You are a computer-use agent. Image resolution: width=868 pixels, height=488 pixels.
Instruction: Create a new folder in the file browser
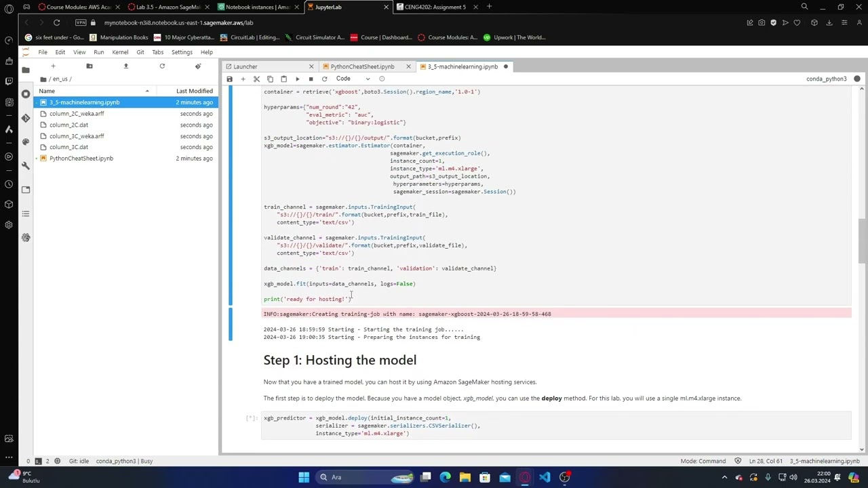89,66
